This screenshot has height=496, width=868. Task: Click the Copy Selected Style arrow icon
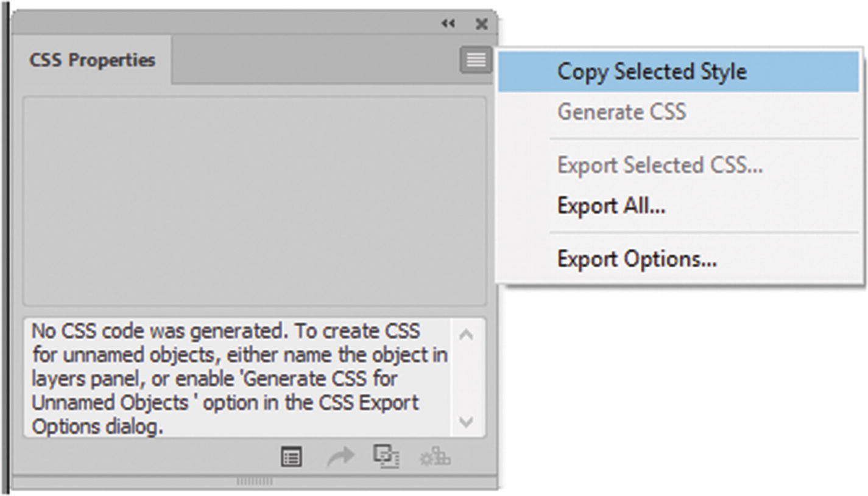[340, 457]
